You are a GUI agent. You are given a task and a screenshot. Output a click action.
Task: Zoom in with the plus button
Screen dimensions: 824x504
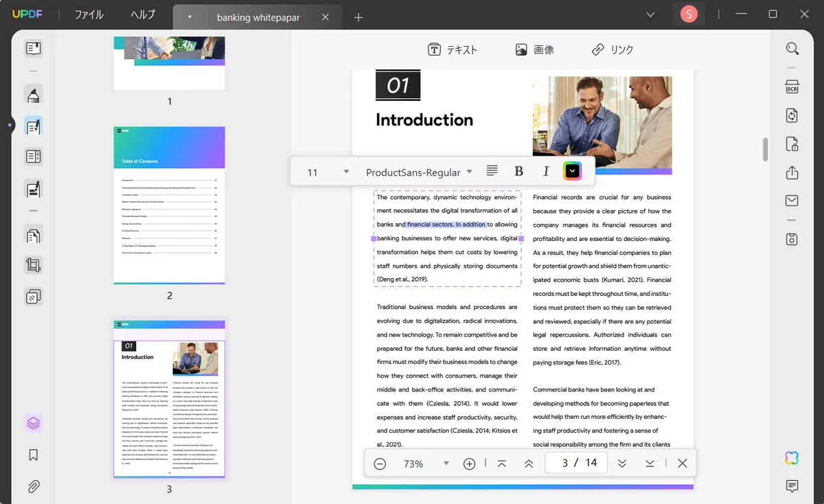coord(469,463)
